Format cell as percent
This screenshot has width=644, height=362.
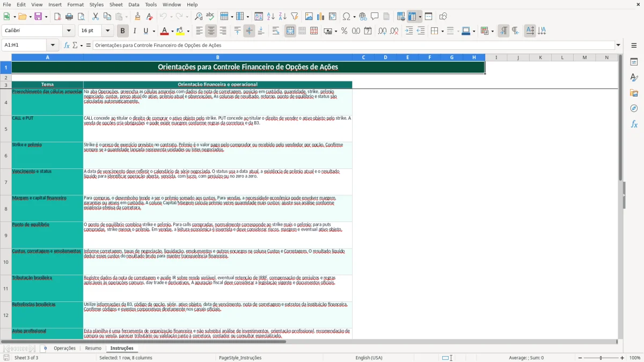(x=344, y=31)
